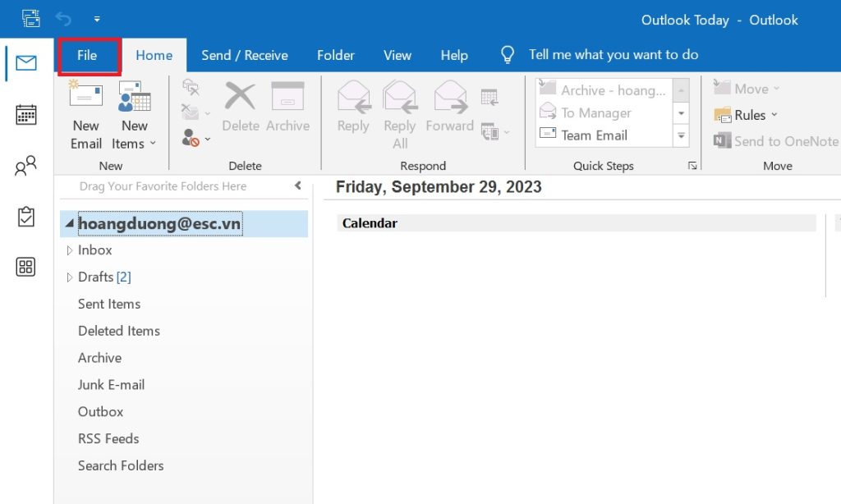Click the Reply All button
841x504 pixels.
[400, 115]
